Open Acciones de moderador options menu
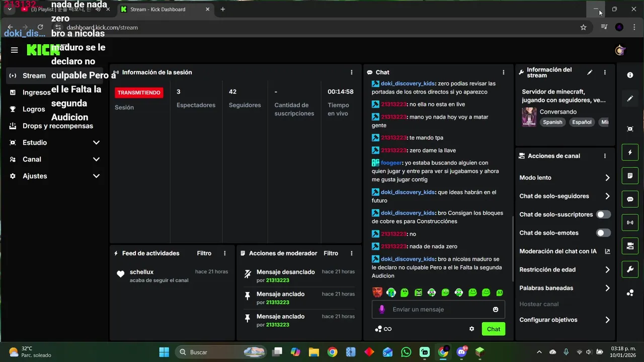The width and height of the screenshot is (644, 362). tap(351, 253)
